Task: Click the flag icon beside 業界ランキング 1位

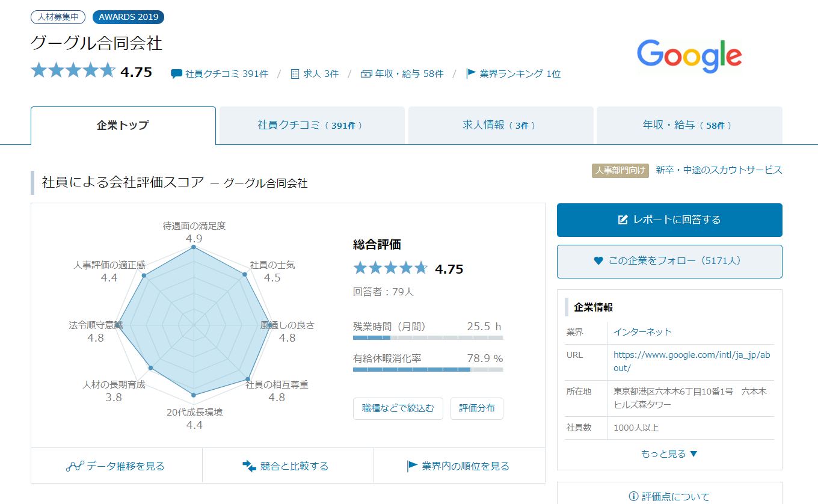Action: 471,73
